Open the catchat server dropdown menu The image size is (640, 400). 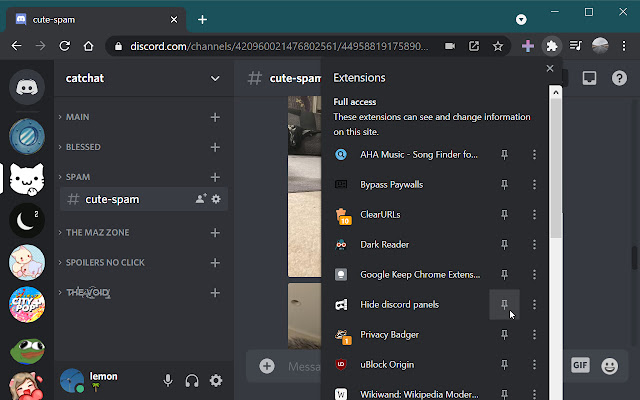(x=215, y=78)
